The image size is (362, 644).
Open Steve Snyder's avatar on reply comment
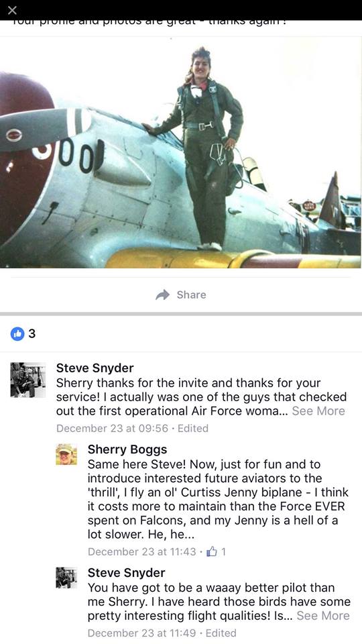pyautogui.click(x=66, y=578)
